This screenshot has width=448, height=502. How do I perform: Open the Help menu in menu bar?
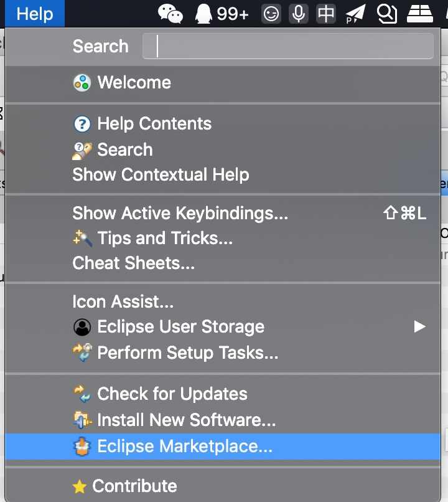[x=35, y=14]
